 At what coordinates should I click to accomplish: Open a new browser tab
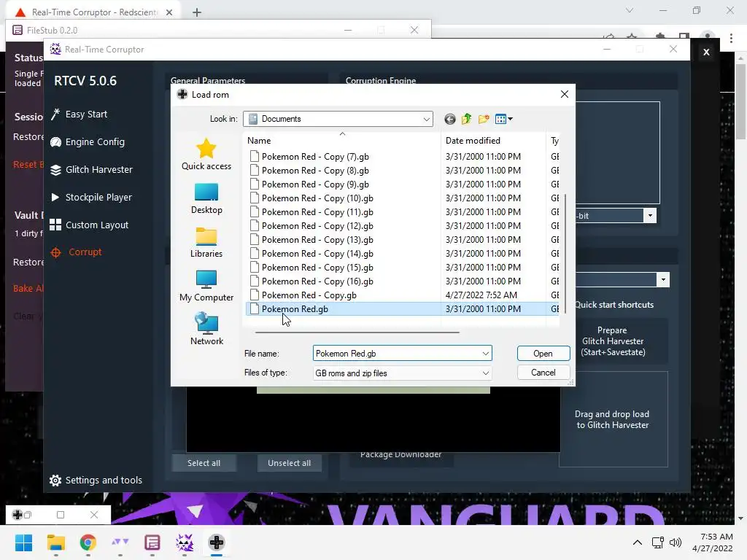coord(197,12)
